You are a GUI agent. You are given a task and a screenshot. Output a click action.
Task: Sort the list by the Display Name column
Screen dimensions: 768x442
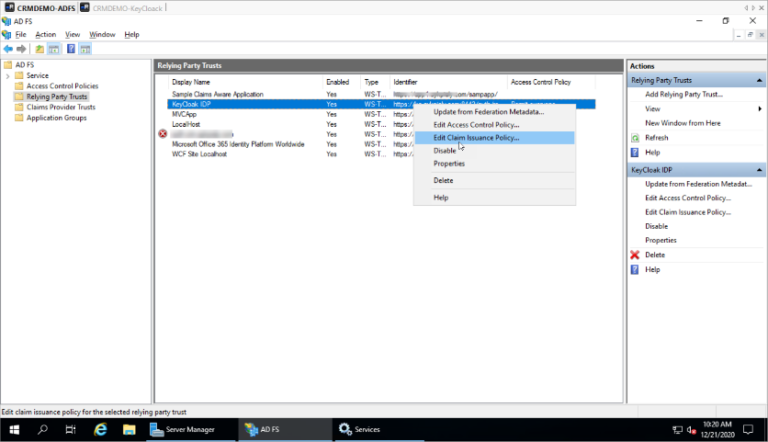191,81
